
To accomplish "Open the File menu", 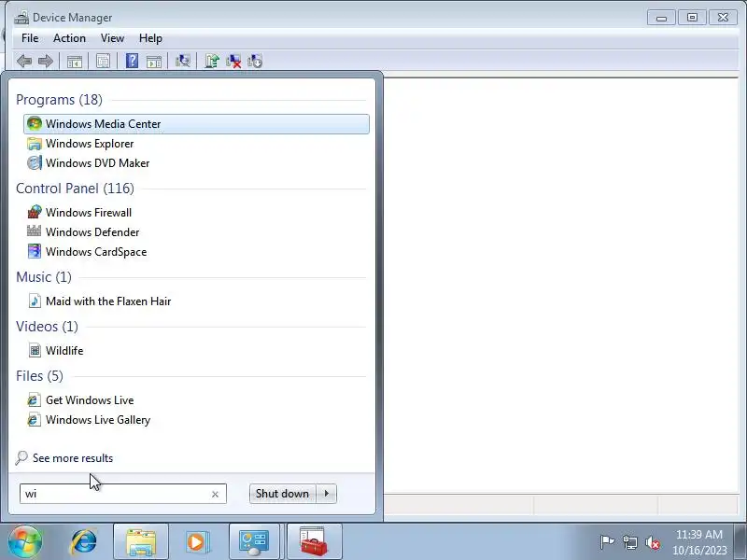I will click(30, 38).
